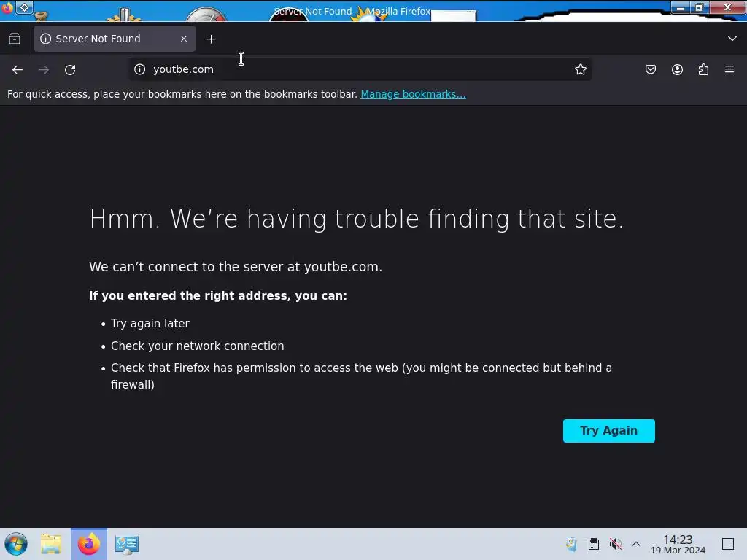Open the clock showing 14:23

(x=678, y=544)
